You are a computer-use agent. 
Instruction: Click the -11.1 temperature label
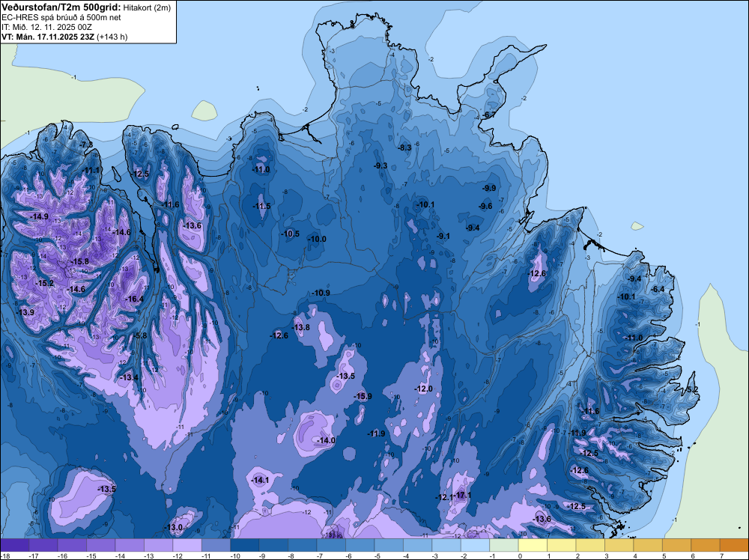click(91, 171)
